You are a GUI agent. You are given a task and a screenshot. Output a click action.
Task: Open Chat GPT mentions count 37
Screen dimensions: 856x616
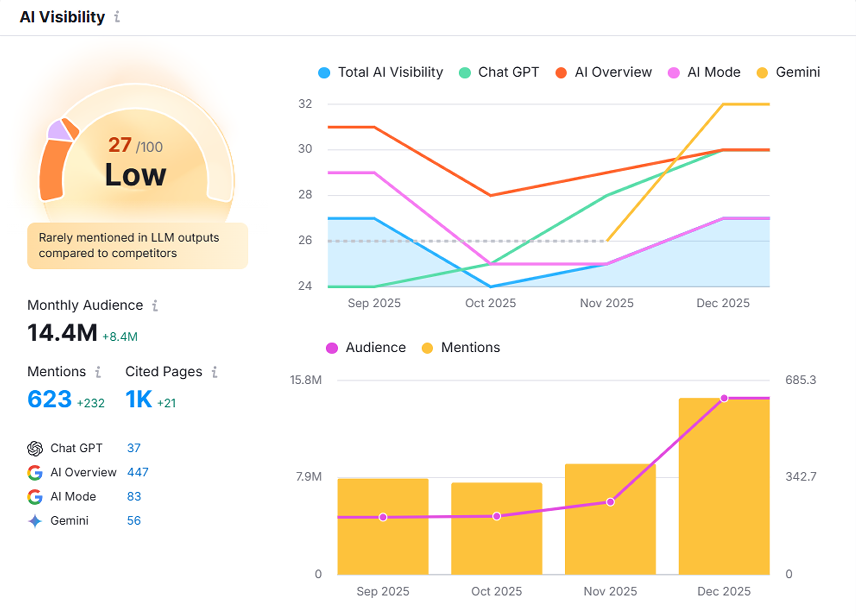coord(134,448)
